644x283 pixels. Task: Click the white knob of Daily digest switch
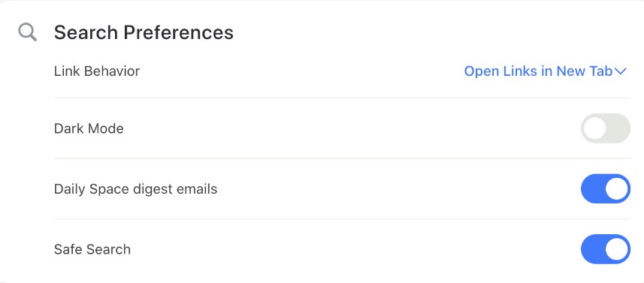pyautogui.click(x=617, y=188)
